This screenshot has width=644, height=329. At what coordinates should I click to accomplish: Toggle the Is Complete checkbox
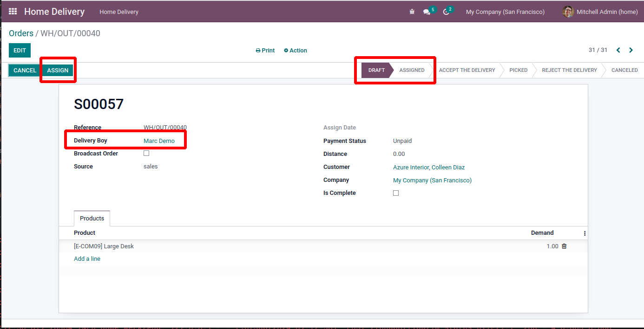click(396, 193)
